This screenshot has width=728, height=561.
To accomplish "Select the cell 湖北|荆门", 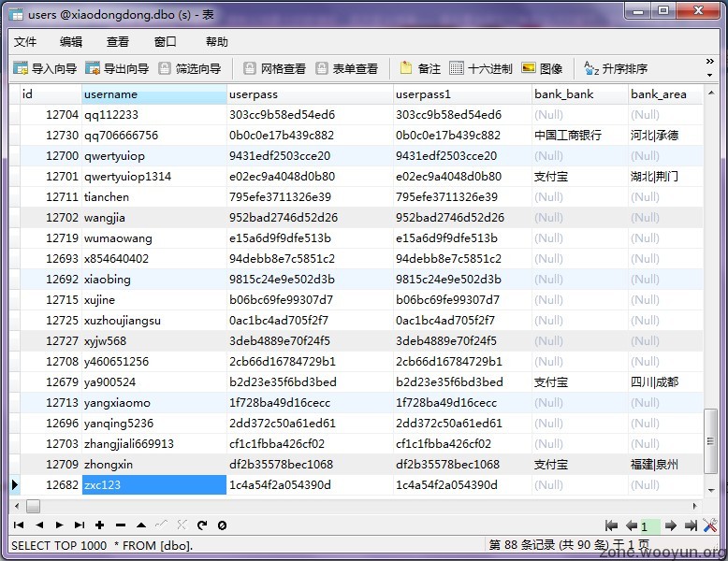I will 666,177.
